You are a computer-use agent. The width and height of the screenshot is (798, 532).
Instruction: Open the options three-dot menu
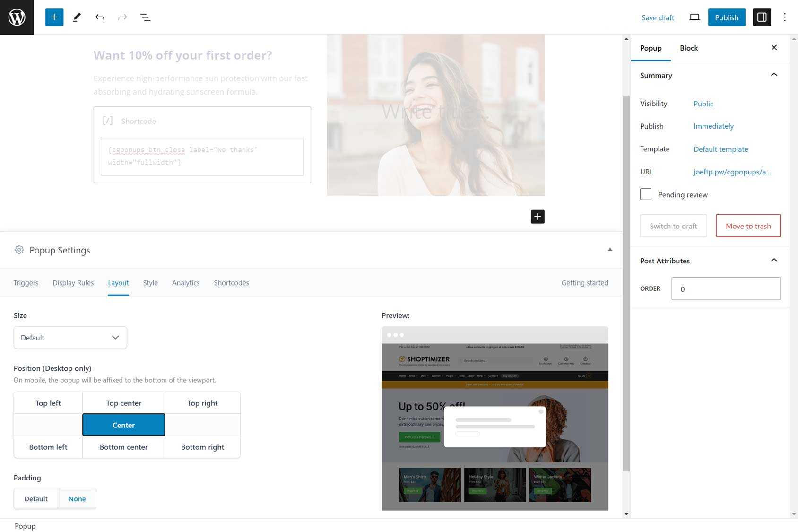tap(785, 17)
